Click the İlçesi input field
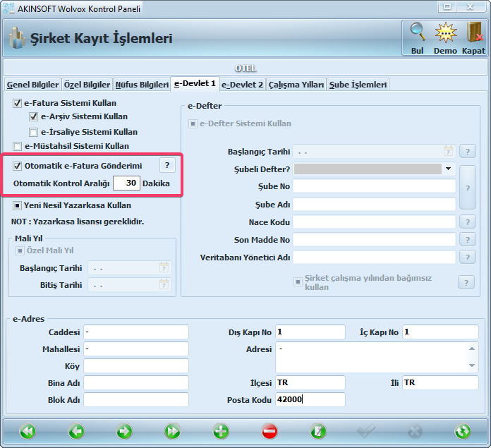This screenshot has height=448, width=491. (310, 382)
